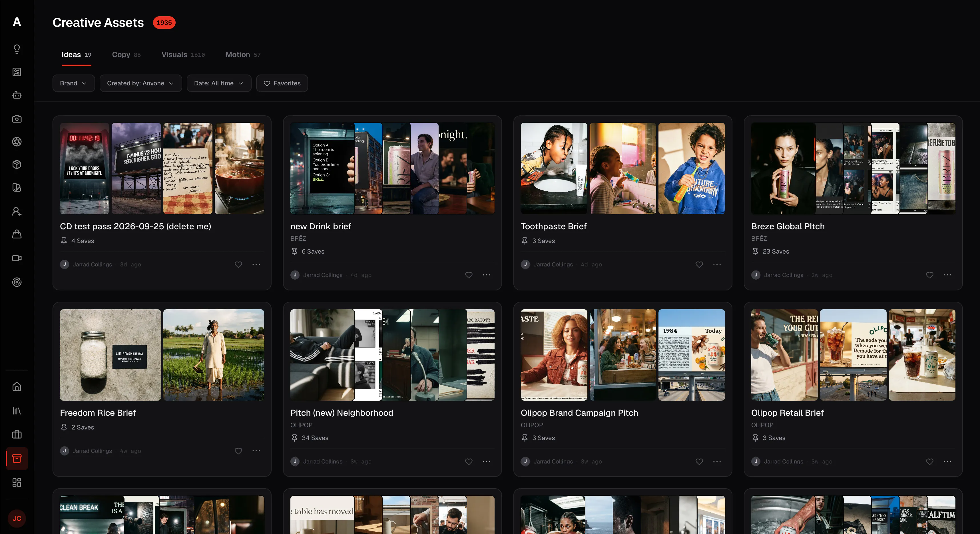Favorite the new Drink brief card
Image resolution: width=980 pixels, height=534 pixels.
(x=469, y=275)
